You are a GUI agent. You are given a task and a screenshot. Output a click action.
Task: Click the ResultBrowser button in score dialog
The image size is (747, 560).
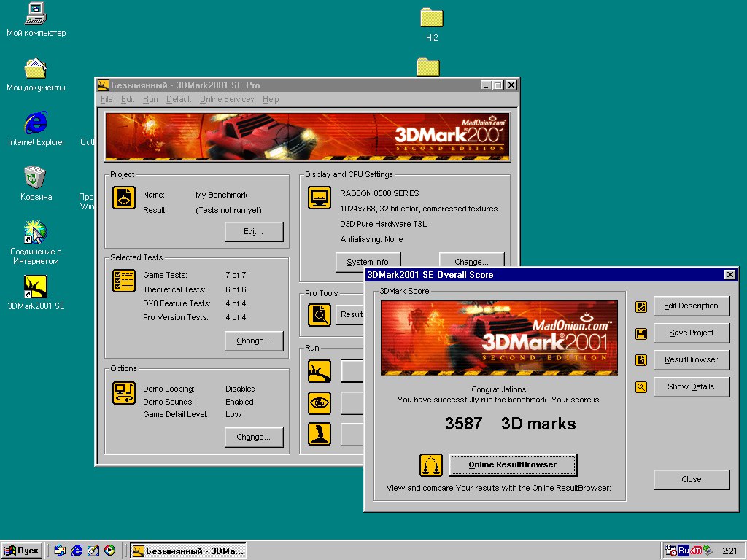(x=691, y=359)
